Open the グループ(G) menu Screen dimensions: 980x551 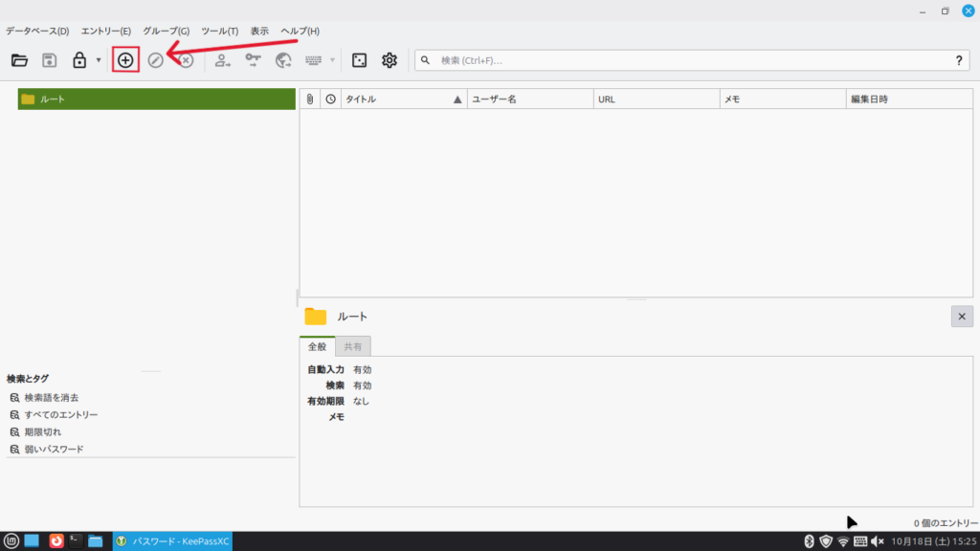[x=167, y=32]
